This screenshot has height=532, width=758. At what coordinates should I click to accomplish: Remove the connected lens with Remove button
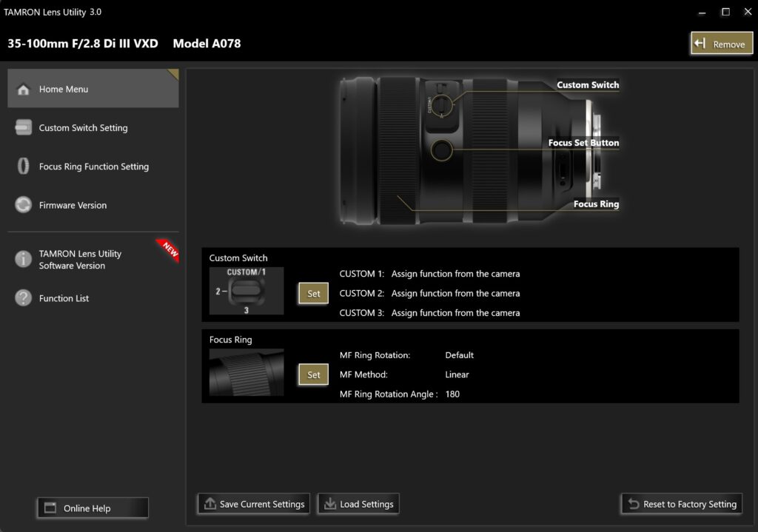point(721,44)
